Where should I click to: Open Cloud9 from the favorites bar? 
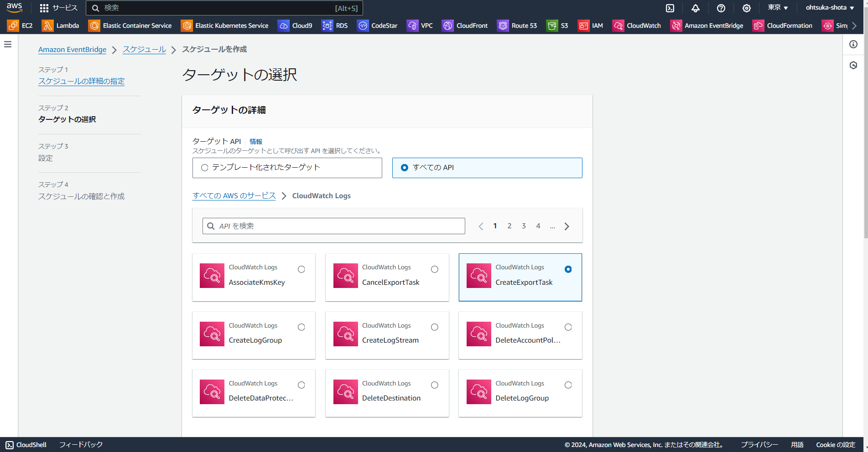pyautogui.click(x=295, y=26)
